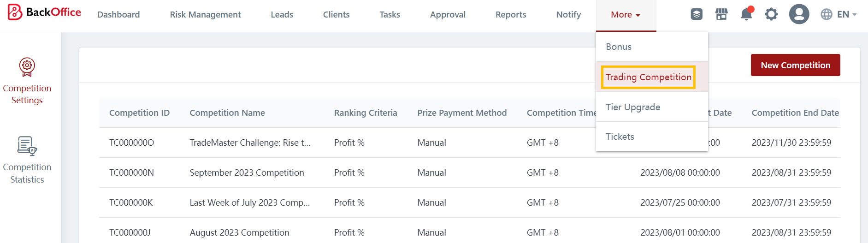868x243 pixels.
Task: Collapse the More dropdown menu
Action: pos(626,15)
